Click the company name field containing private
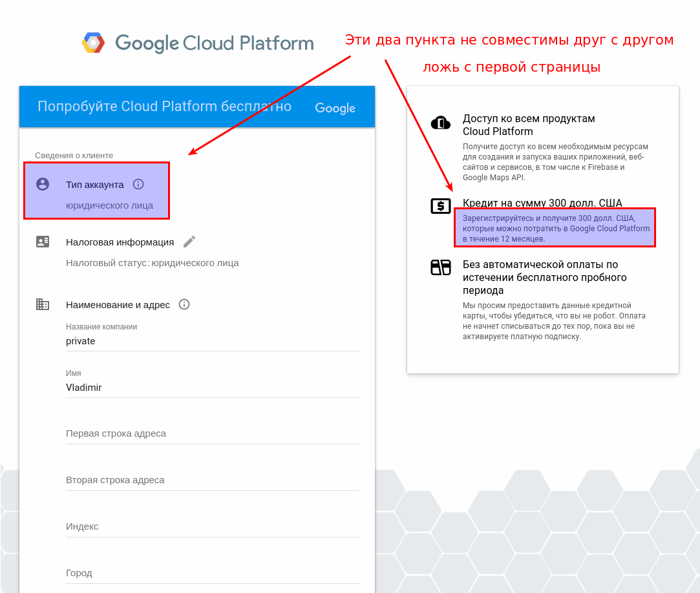 pyautogui.click(x=213, y=341)
